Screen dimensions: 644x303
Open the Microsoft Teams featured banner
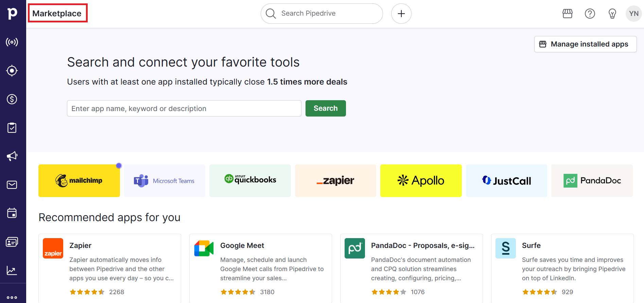pos(165,181)
